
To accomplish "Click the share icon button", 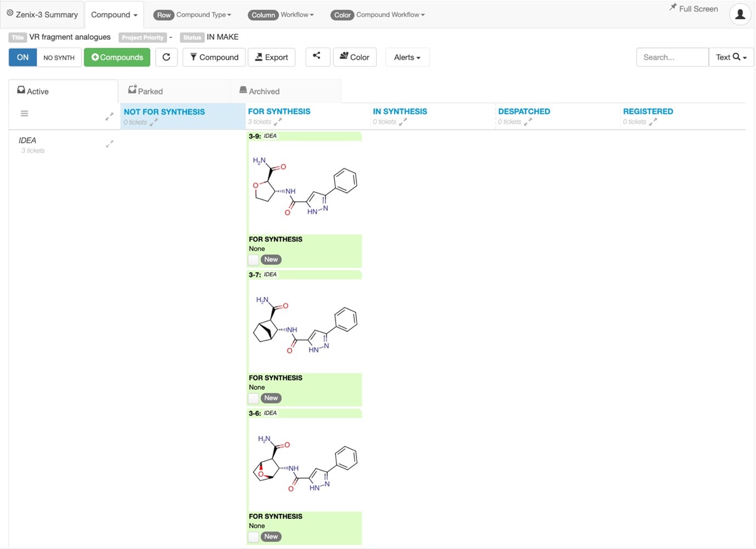I will (x=317, y=56).
